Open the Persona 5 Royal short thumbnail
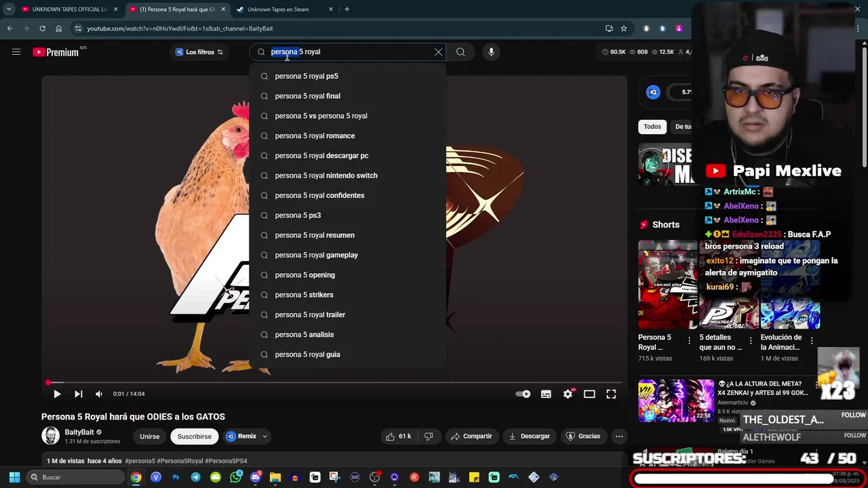 (668, 284)
